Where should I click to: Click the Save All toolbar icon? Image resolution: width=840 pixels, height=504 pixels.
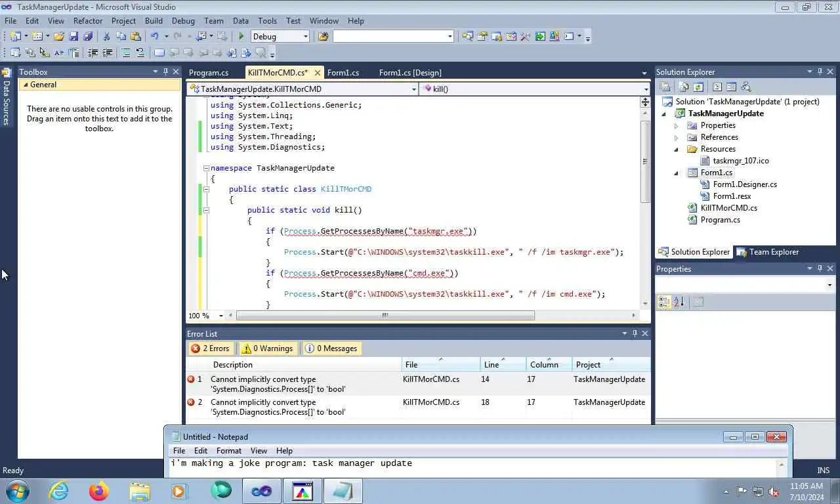click(x=87, y=37)
